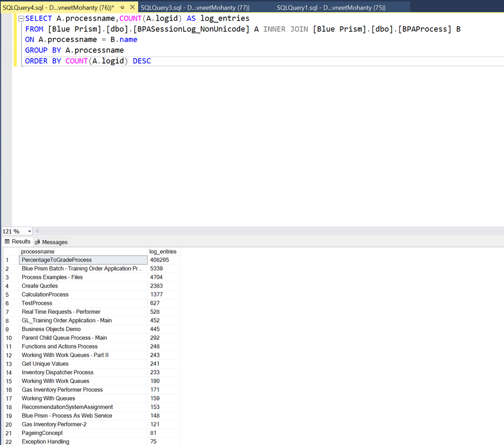Screen dimensions: 504x445
Task: Click 'INNER JOIN' in the query editor
Action: 286,29
